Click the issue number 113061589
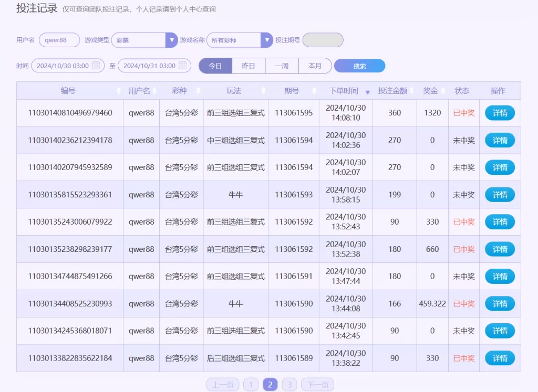This screenshot has width=538, height=392. 294,358
